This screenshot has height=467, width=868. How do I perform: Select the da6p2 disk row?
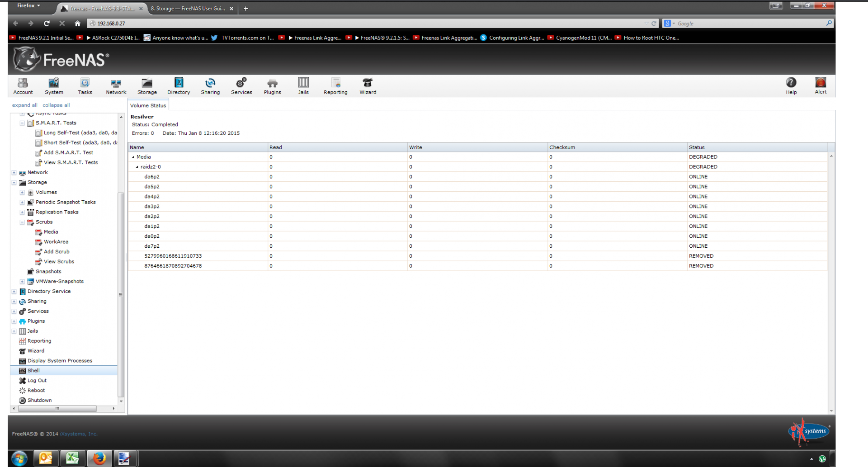pos(478,177)
